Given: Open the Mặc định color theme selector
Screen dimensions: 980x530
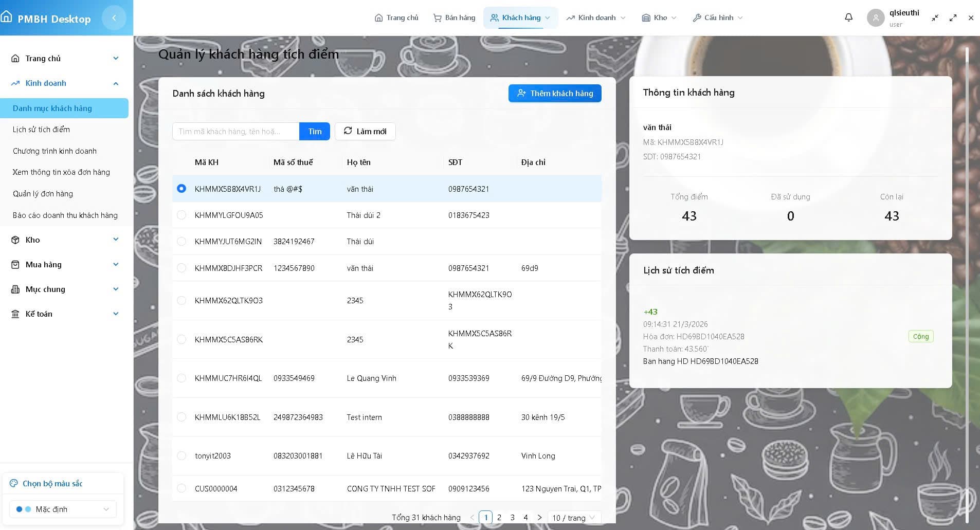Looking at the screenshot, I should tap(62, 509).
